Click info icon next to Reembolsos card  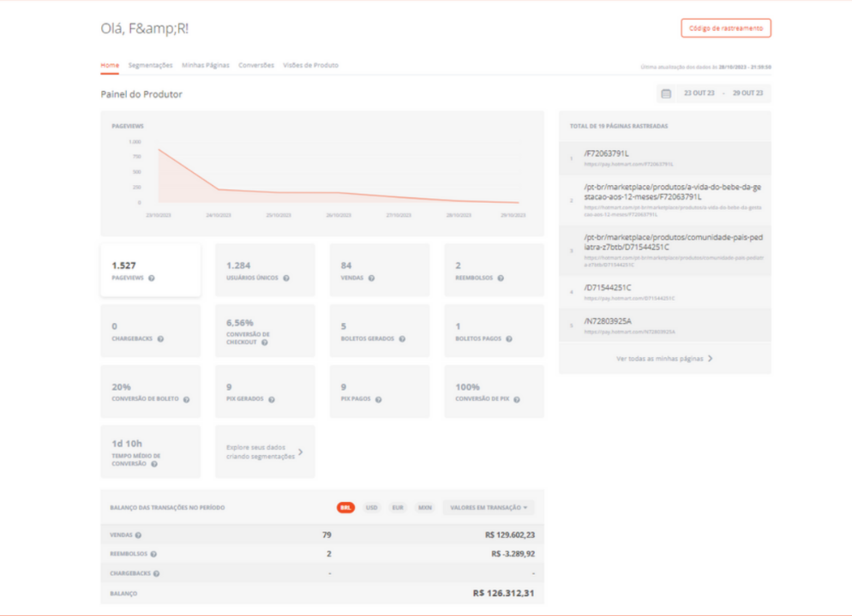(x=501, y=278)
